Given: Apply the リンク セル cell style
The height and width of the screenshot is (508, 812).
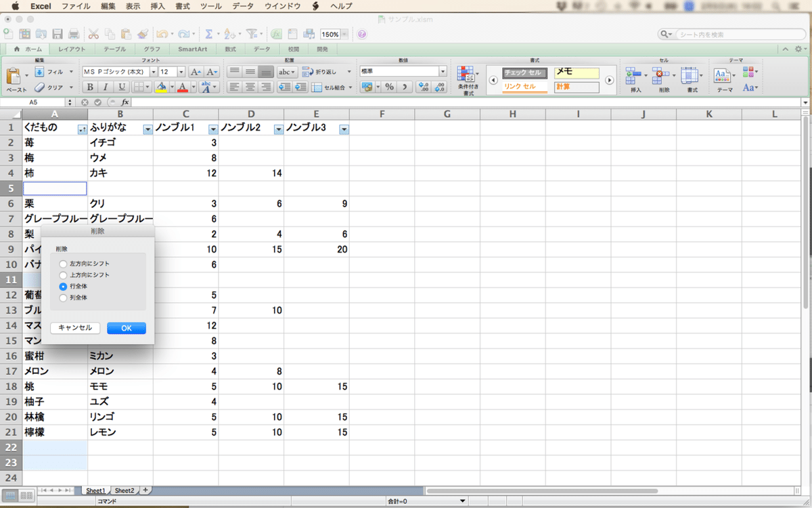Looking at the screenshot, I should [x=525, y=87].
